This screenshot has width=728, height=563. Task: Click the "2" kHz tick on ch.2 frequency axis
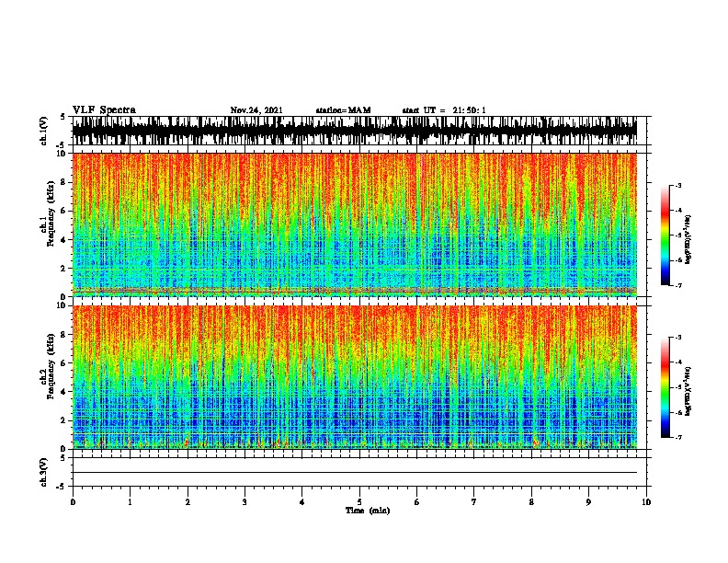(64, 420)
